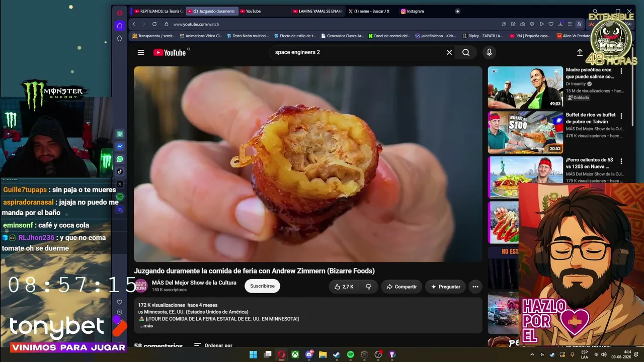Image resolution: width=644 pixels, height=362 pixels.
Task: Submit search with the magnifier button
Action: coord(466,52)
